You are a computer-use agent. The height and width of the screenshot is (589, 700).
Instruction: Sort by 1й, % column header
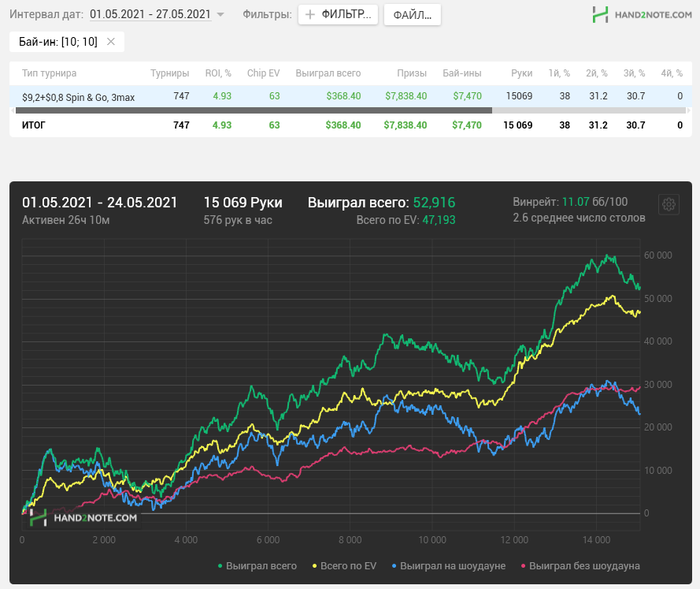point(559,73)
